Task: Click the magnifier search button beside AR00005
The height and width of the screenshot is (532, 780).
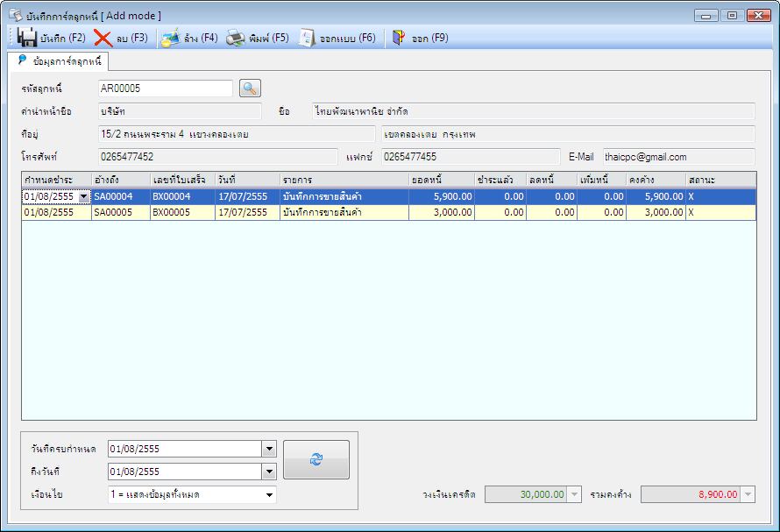Action: [250, 89]
